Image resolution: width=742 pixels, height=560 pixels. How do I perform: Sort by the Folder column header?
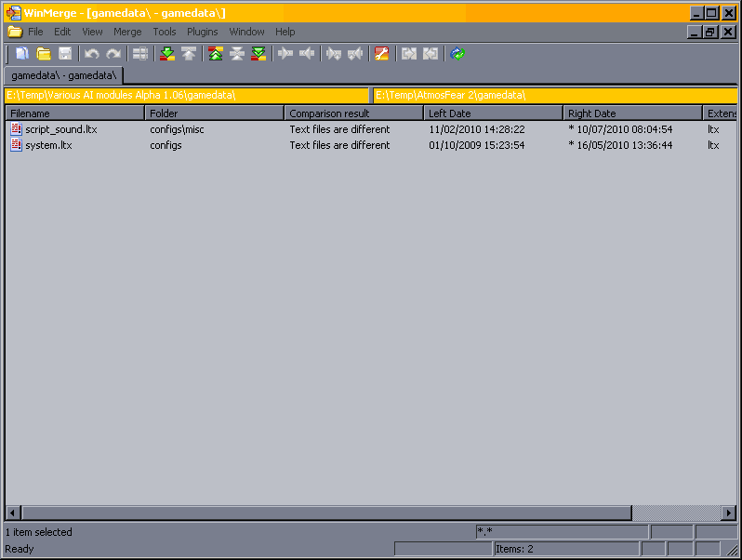point(215,113)
